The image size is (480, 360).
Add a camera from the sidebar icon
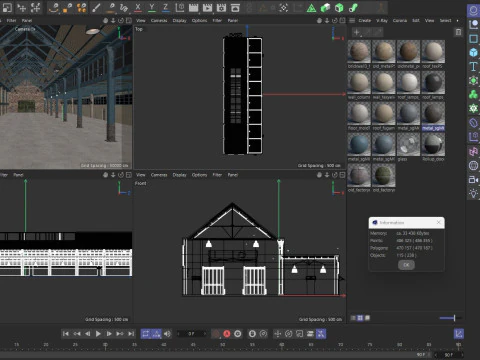[473, 180]
